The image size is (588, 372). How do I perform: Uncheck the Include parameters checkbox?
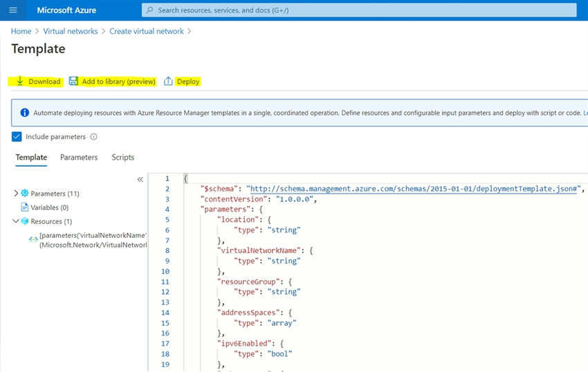(17, 137)
